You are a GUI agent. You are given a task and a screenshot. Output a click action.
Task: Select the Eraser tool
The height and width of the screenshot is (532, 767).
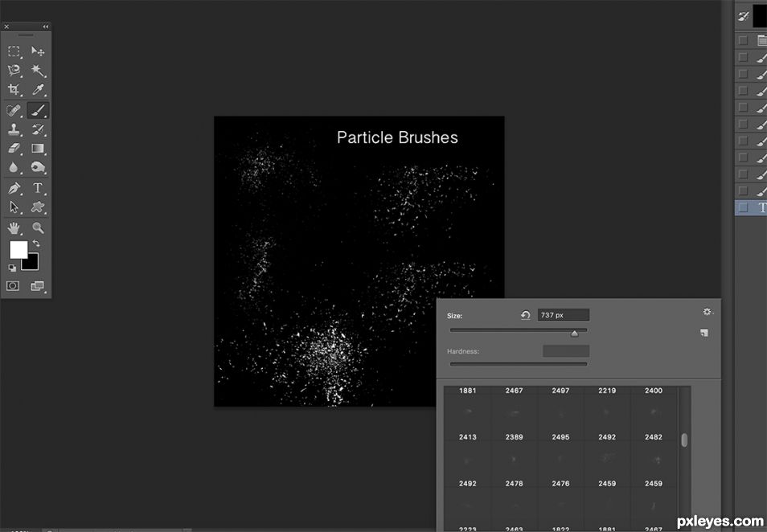(14, 148)
